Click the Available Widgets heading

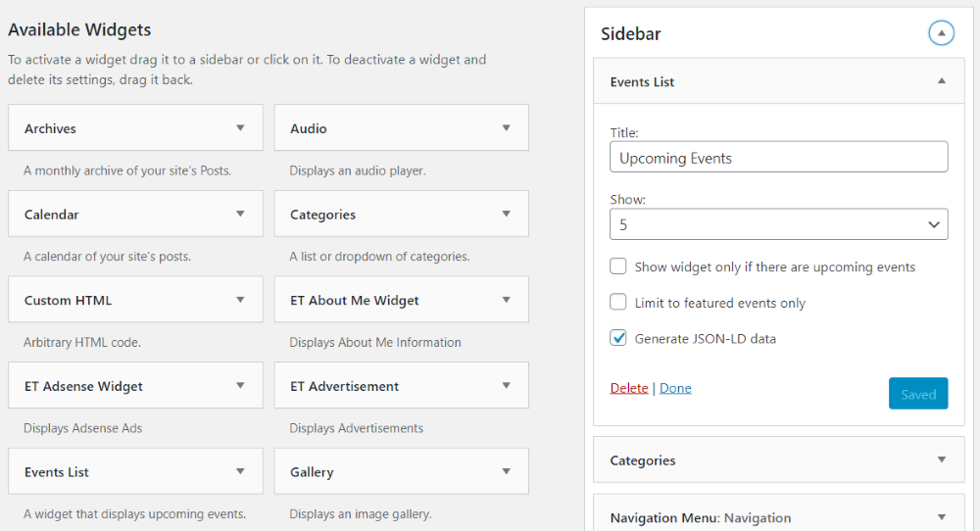(79, 30)
